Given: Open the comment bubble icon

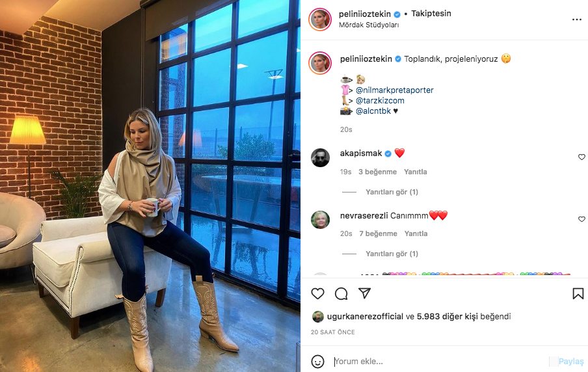Looking at the screenshot, I should (341, 293).
